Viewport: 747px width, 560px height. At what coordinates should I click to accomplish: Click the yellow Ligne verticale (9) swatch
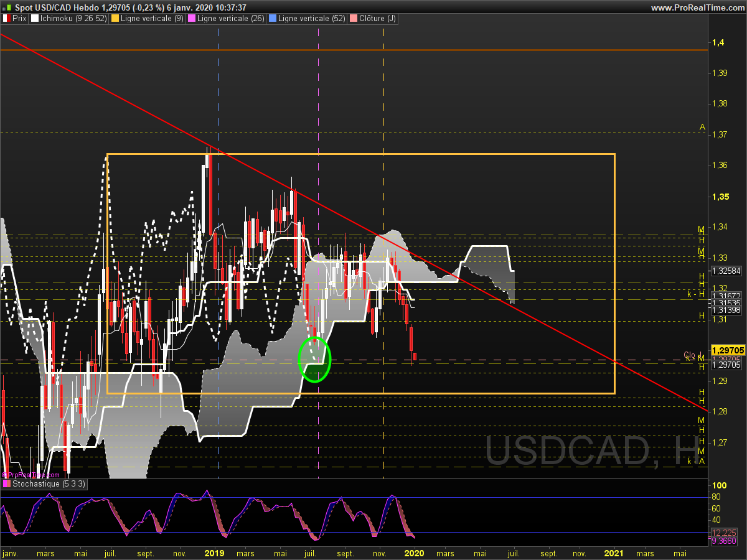116,19
